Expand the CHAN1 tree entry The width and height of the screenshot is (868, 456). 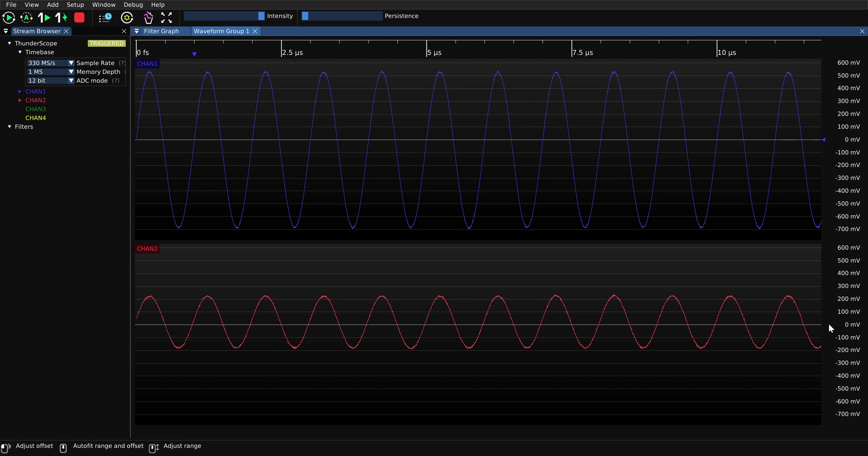coord(20,91)
